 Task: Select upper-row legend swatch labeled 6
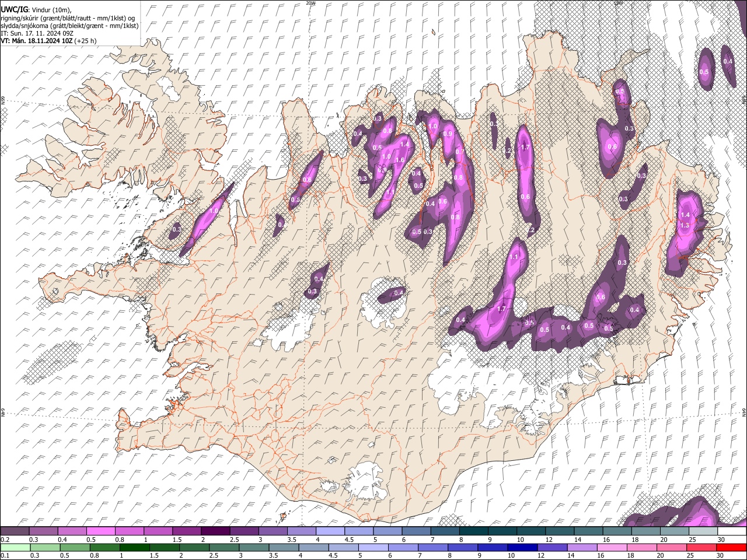tap(416, 531)
